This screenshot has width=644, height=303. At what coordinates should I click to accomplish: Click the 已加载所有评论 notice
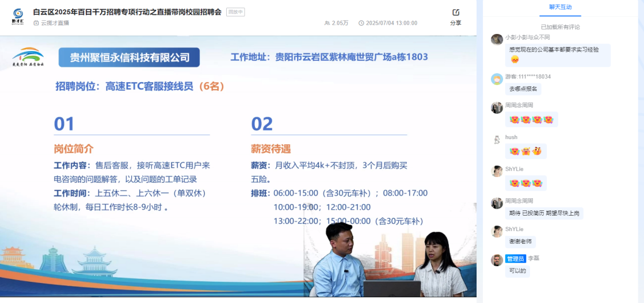click(x=560, y=27)
